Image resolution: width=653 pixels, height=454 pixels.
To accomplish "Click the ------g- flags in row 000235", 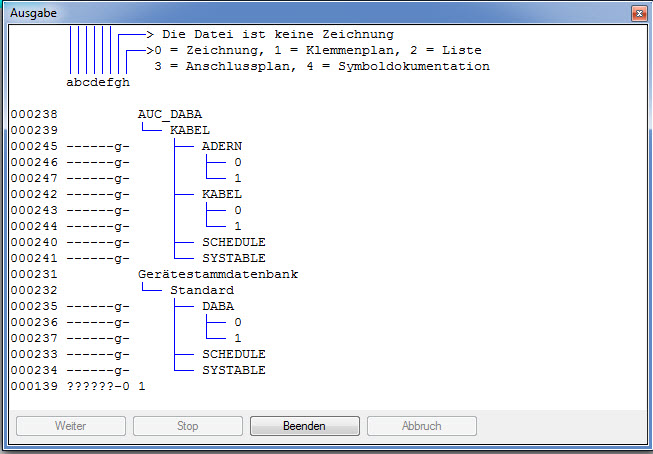I will [98, 306].
